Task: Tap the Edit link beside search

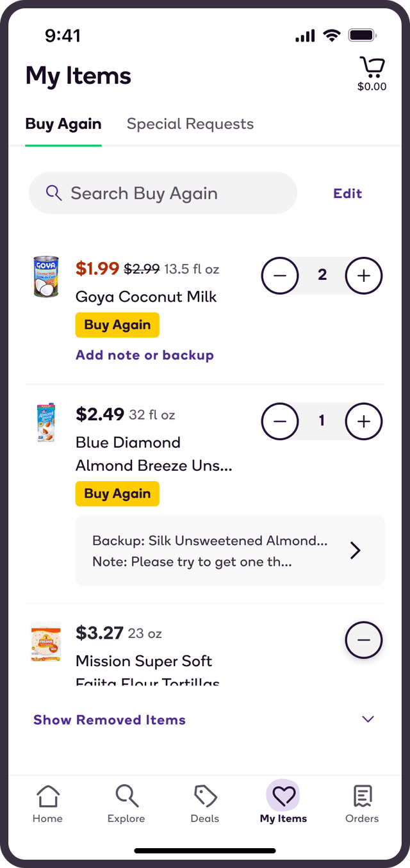Action: pos(347,193)
